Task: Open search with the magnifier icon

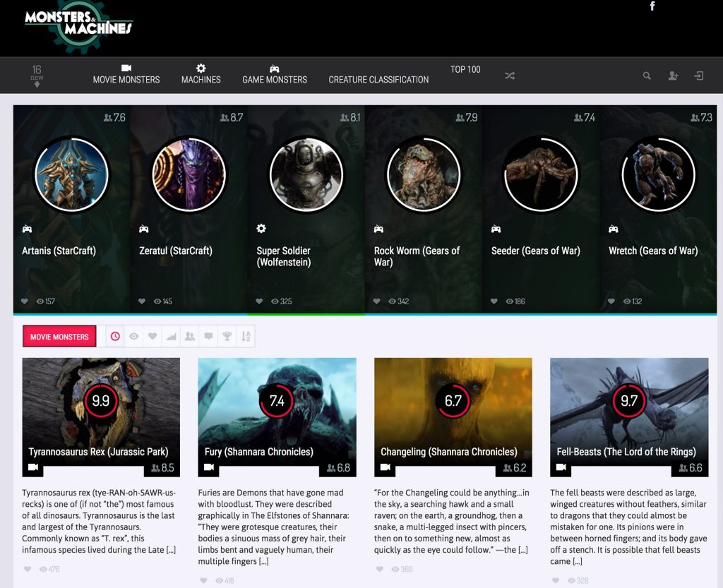Action: (x=647, y=76)
